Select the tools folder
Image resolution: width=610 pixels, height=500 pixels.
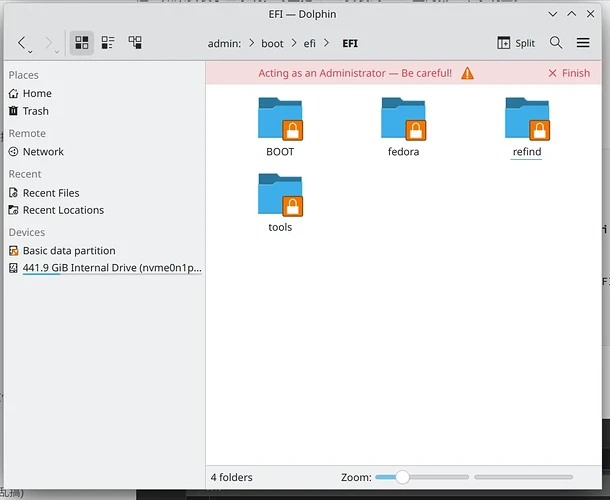[x=280, y=195]
